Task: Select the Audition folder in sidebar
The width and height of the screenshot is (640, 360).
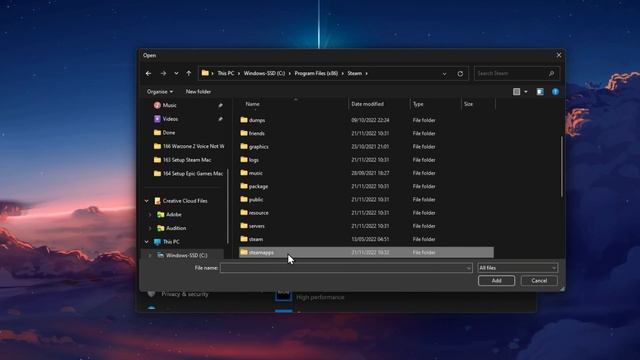Action: pos(176,228)
